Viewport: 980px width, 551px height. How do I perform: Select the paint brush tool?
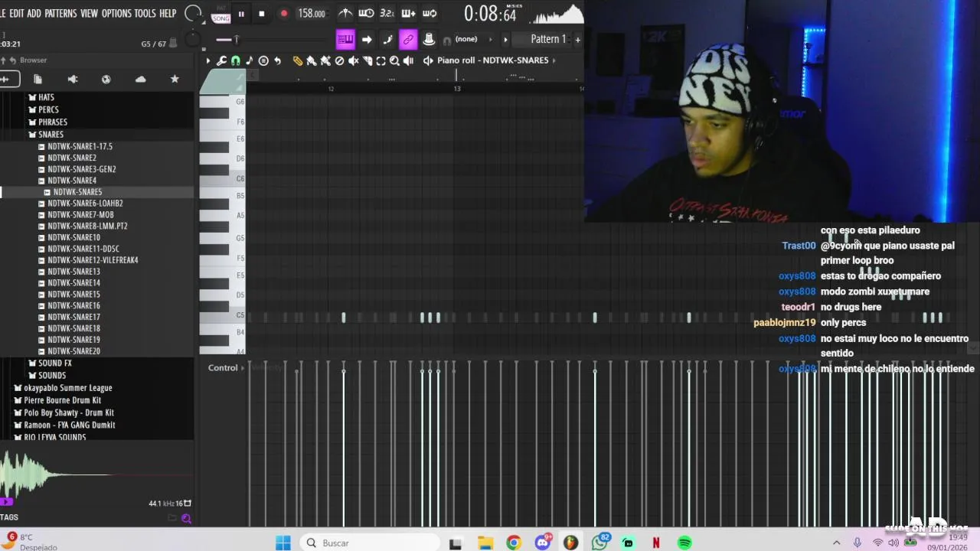312,60
